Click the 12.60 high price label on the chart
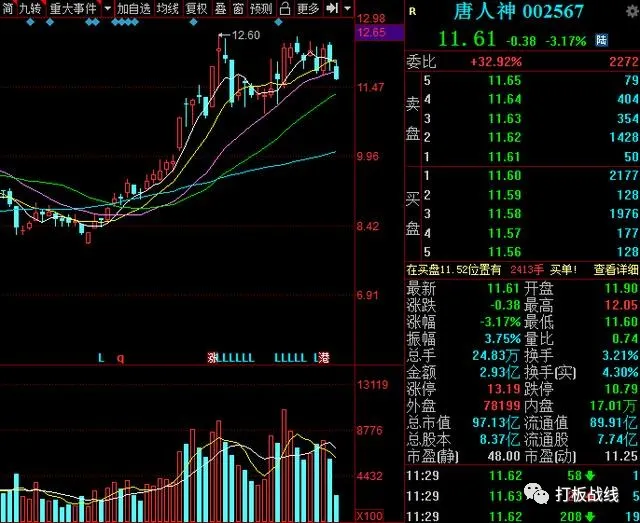The width and height of the screenshot is (640, 523). (x=246, y=36)
